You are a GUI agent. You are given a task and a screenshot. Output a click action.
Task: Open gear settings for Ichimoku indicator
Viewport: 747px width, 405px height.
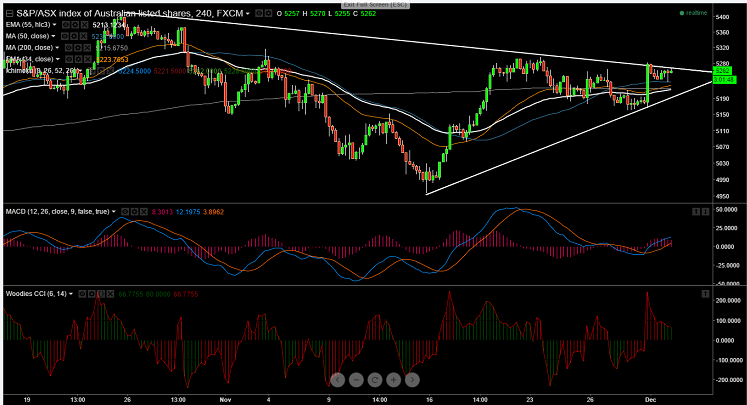100,71
